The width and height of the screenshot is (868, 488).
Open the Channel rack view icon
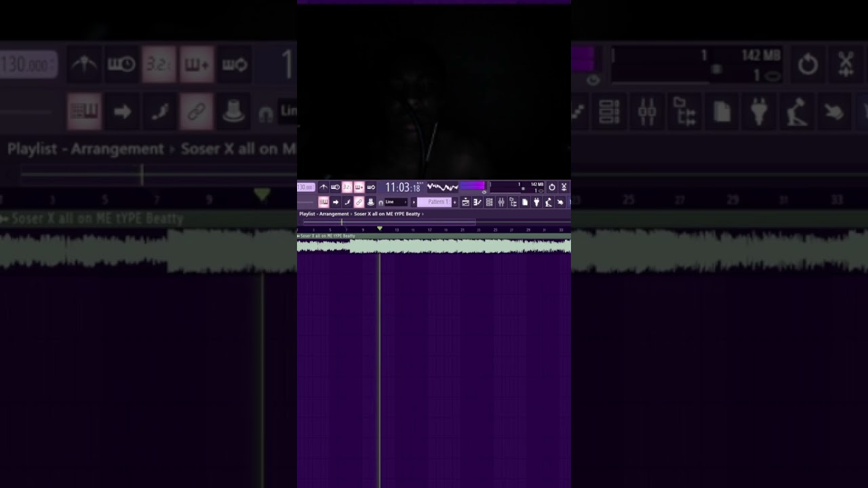click(489, 202)
